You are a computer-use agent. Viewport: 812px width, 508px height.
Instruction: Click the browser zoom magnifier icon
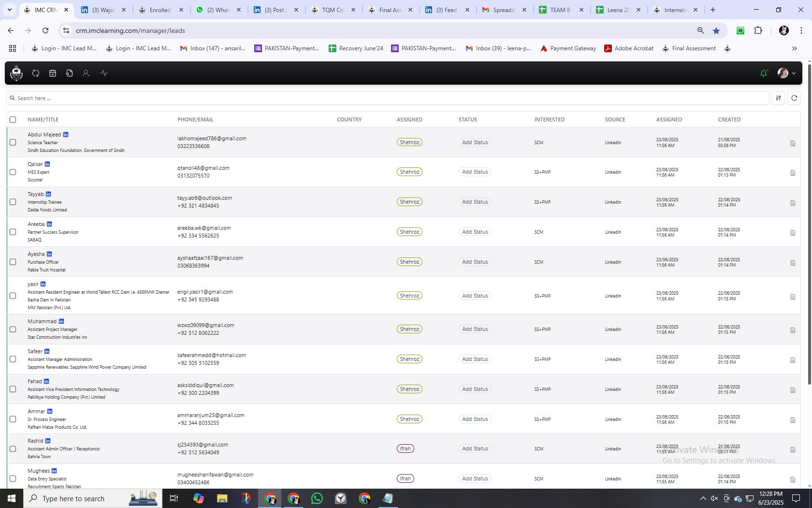click(x=700, y=30)
